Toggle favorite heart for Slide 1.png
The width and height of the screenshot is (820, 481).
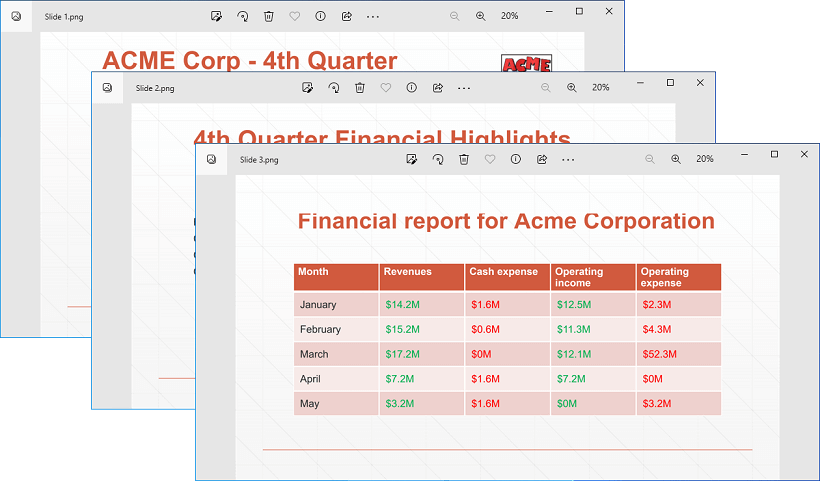pos(294,16)
